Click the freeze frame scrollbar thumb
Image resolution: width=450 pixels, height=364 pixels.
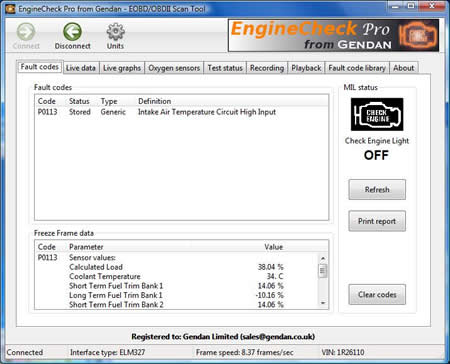(323, 270)
